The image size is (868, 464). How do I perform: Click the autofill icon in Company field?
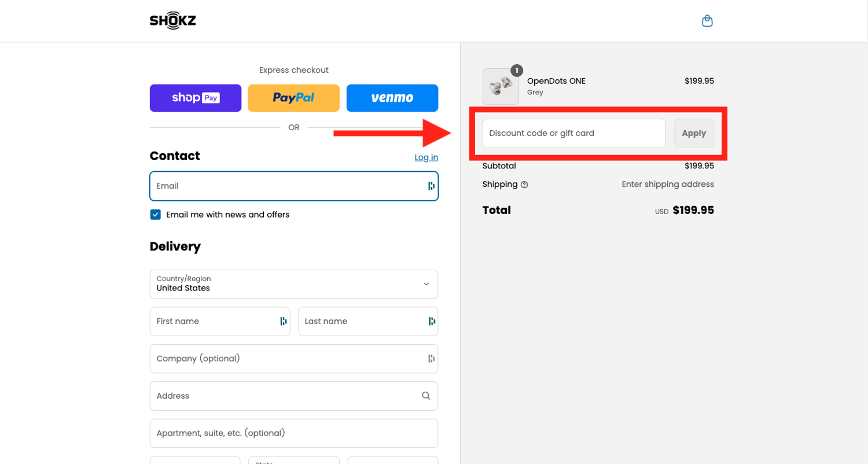point(431,359)
